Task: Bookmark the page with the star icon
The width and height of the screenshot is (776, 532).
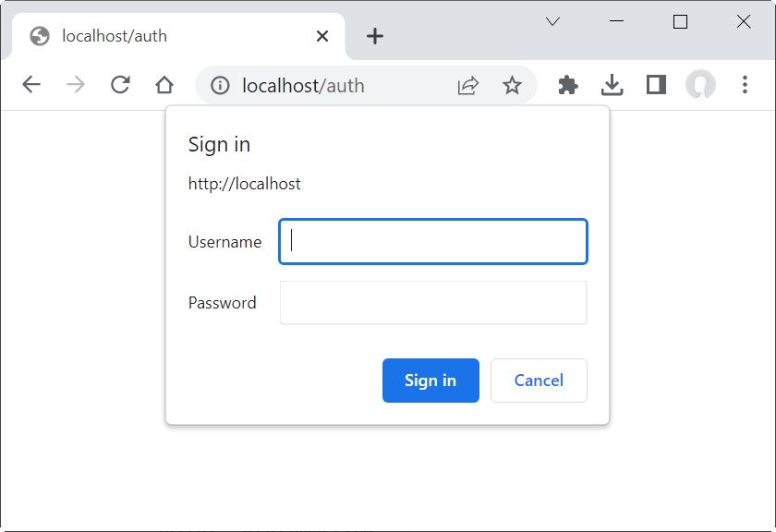Action: coord(512,85)
